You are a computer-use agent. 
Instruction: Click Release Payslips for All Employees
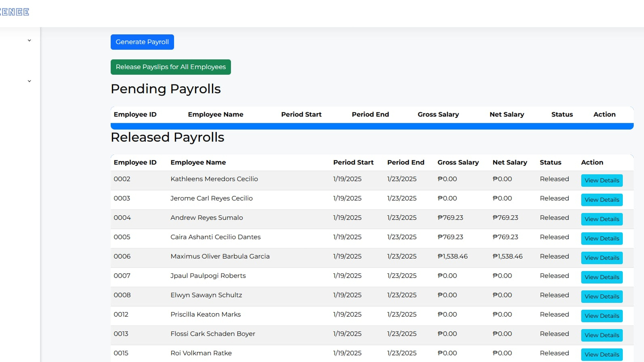click(x=171, y=67)
